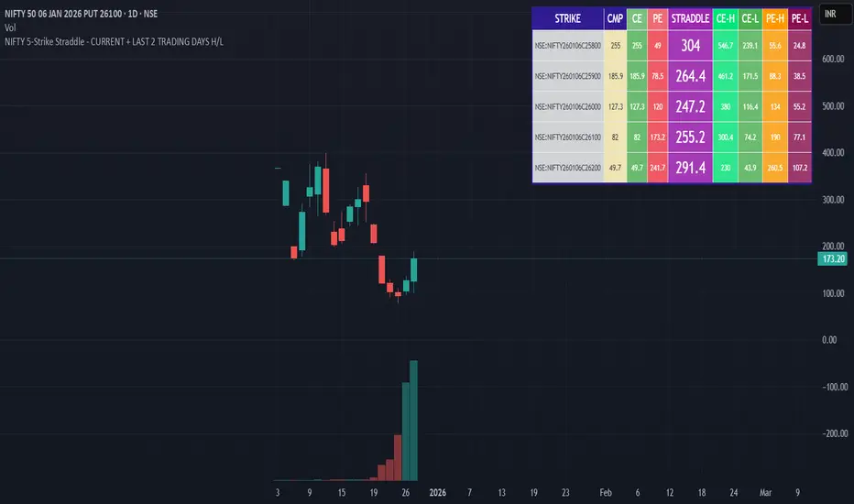
Task: Click CE-L value 239.1
Action: point(750,45)
